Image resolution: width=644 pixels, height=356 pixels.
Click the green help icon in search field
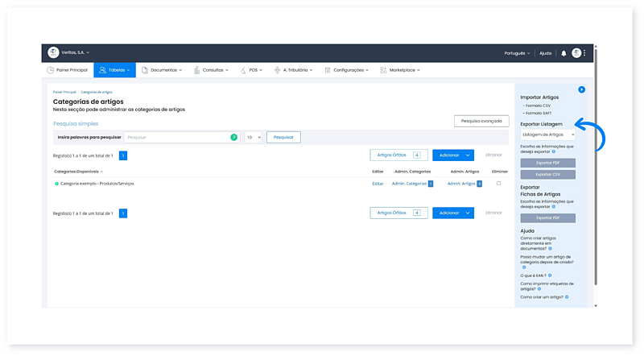233,138
